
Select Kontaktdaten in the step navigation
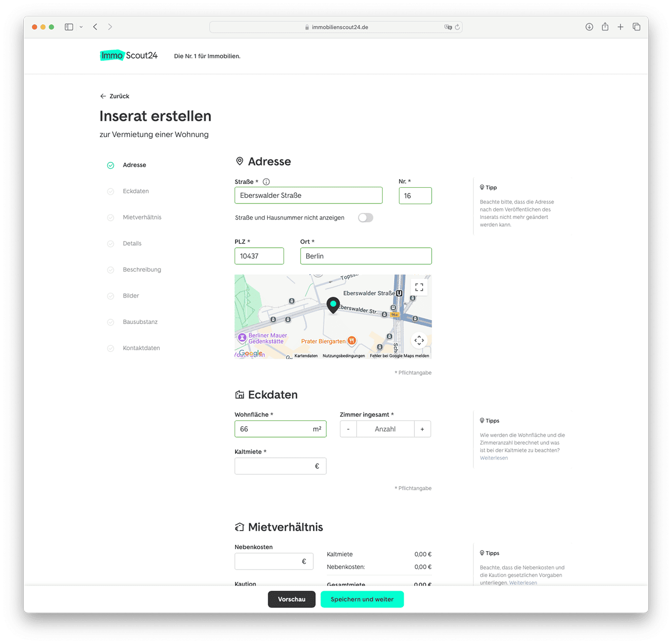tap(141, 348)
